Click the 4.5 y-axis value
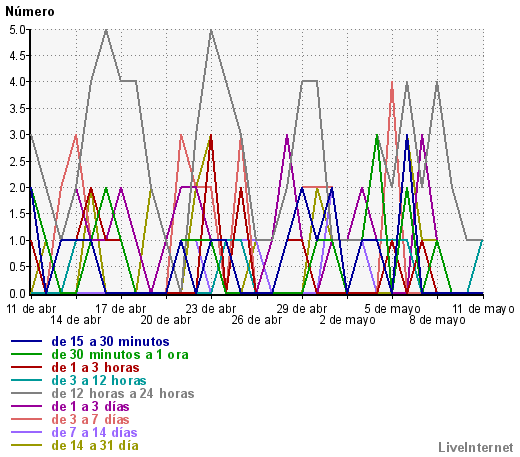The image size is (520, 457). (x=17, y=56)
